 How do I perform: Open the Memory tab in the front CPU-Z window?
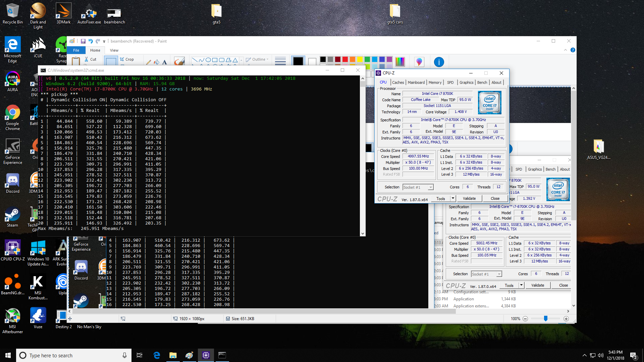pos(435,82)
